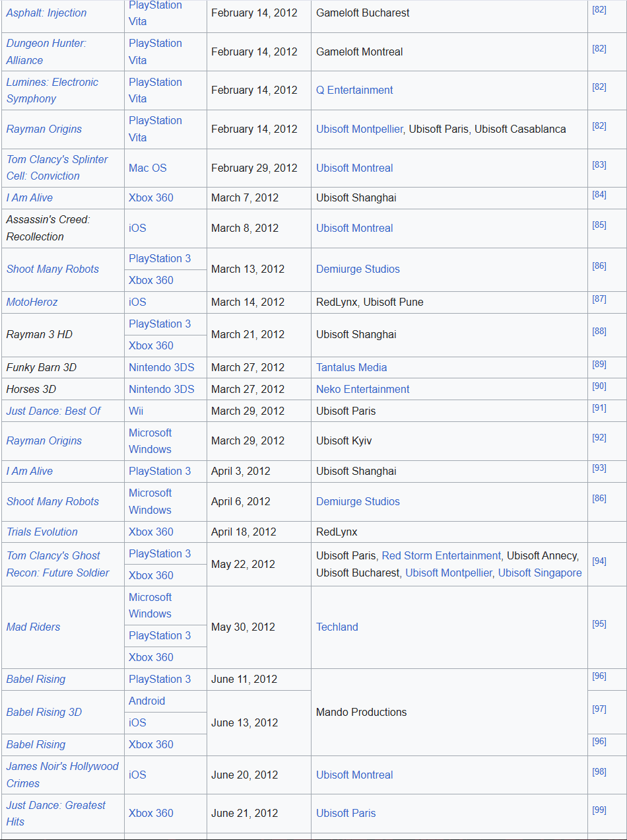Click Ubisoft Montpellier link in Ghost Recon row
This screenshot has width=627, height=840.
[x=449, y=573]
